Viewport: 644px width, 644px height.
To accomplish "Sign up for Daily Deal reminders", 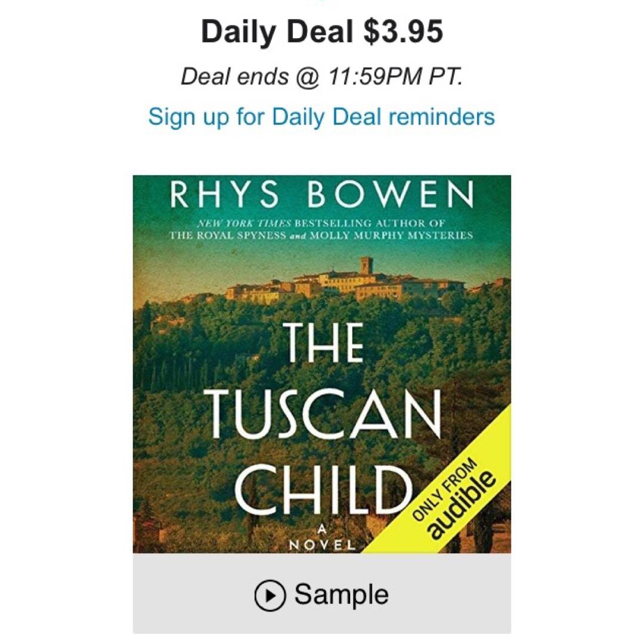I will tap(321, 116).
